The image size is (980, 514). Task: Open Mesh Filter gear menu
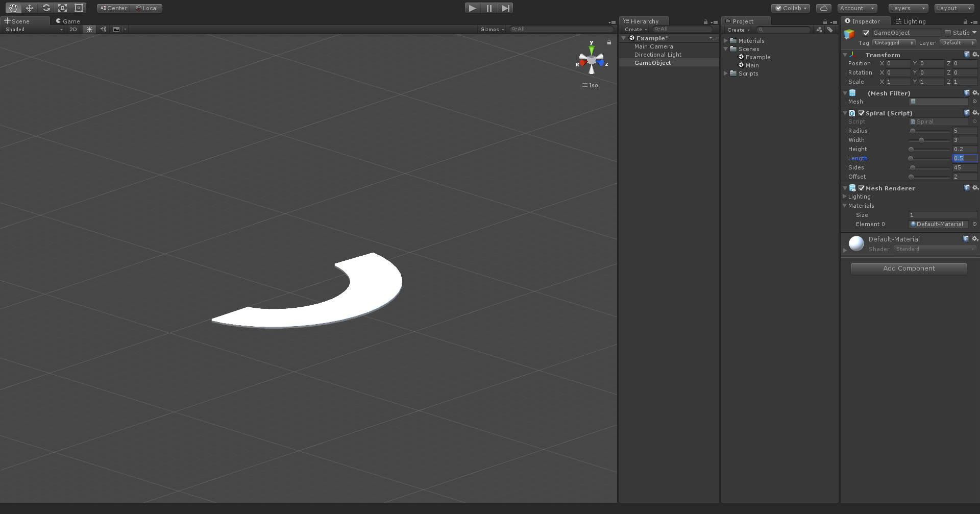pos(975,93)
